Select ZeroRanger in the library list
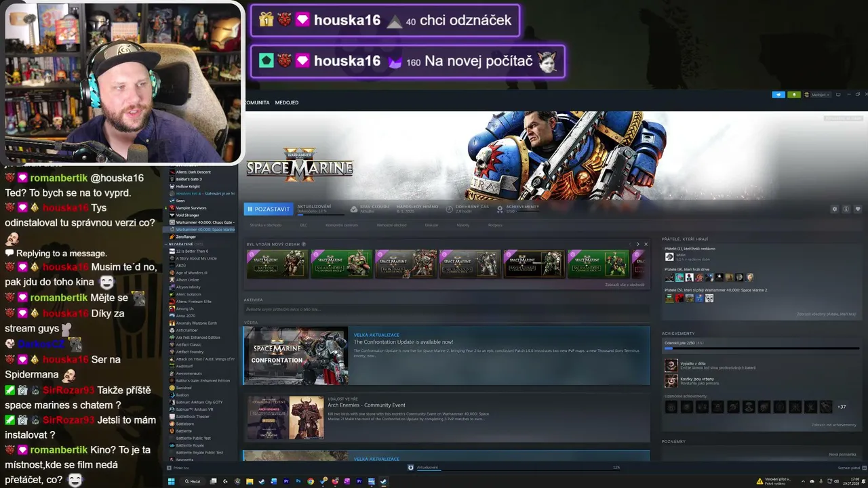868x488 pixels. point(186,237)
